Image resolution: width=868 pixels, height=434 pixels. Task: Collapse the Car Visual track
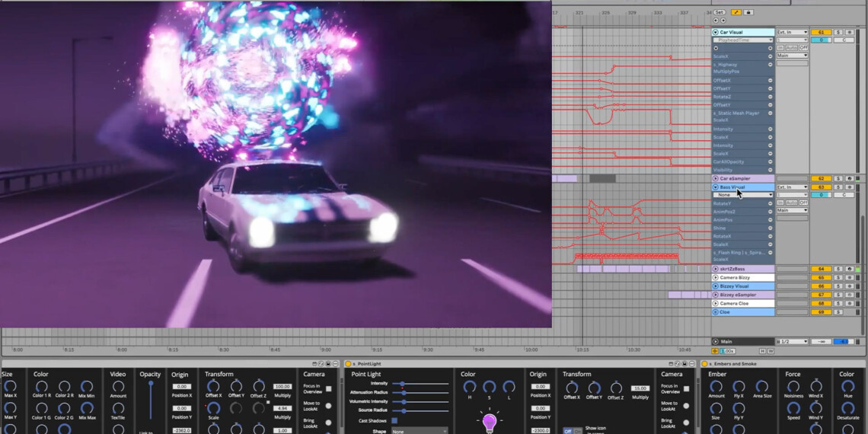pos(716,33)
